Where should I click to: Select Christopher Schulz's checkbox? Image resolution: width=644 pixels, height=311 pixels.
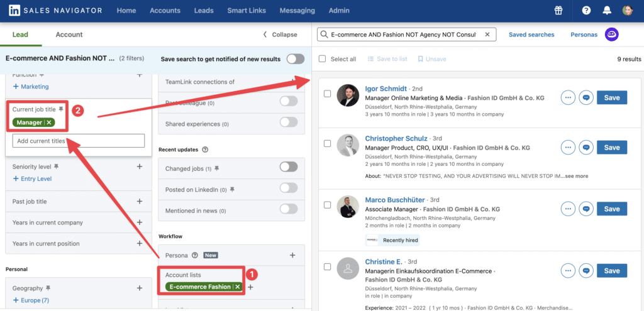(x=327, y=144)
